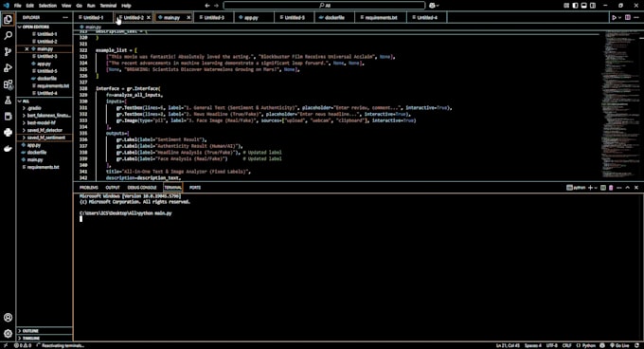The height and width of the screenshot is (349, 644).
Task: Maximize the terminal panel size
Action: click(628, 188)
